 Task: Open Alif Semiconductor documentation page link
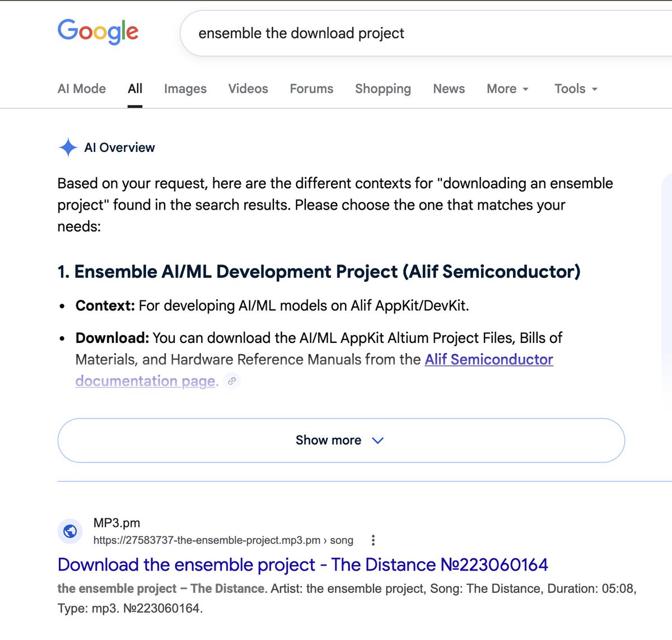[x=489, y=360]
